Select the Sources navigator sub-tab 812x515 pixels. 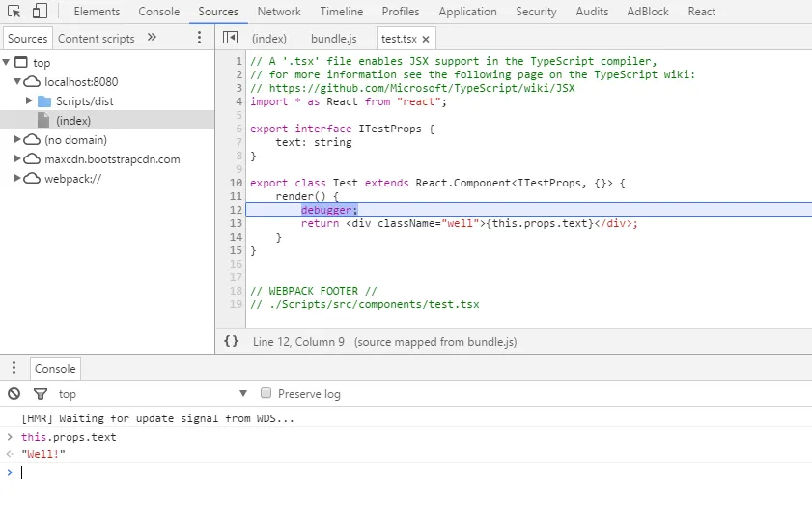pyautogui.click(x=27, y=39)
